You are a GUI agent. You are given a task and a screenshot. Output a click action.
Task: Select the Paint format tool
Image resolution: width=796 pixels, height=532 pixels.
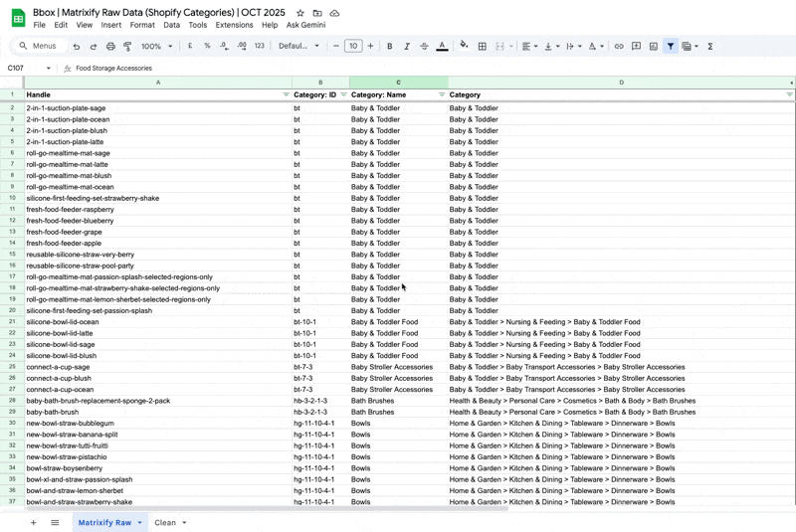pos(127,46)
